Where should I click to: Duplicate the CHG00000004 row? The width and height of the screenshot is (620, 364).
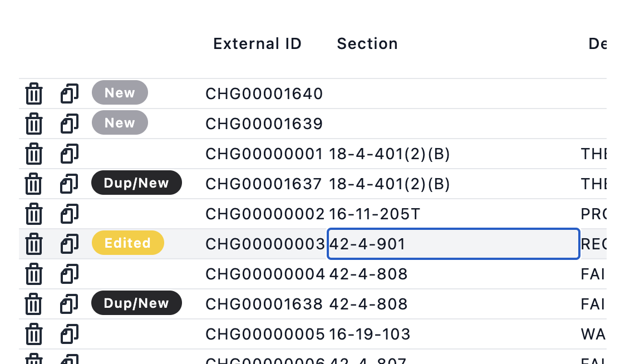(70, 273)
